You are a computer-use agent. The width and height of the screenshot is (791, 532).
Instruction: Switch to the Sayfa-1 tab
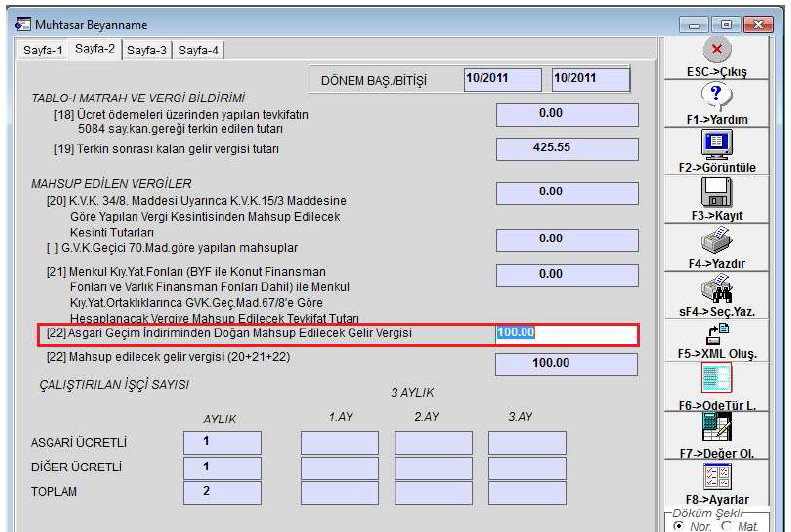pyautogui.click(x=44, y=50)
